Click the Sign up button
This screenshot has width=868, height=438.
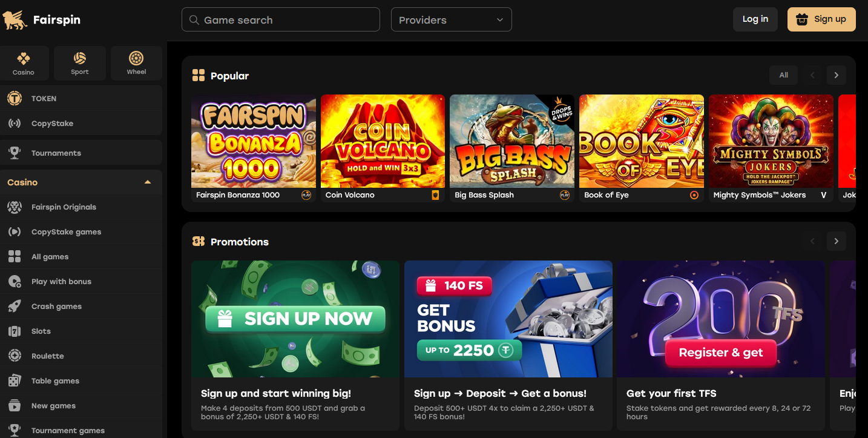821,19
